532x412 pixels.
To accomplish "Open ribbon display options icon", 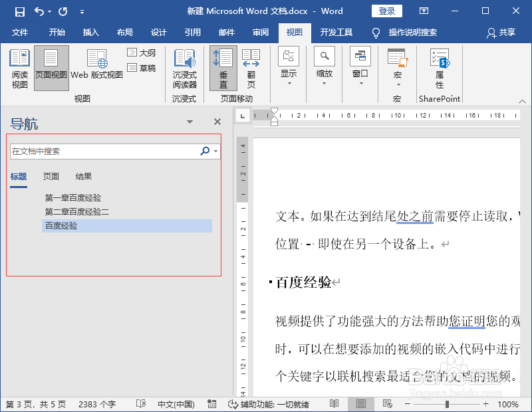I will (x=424, y=11).
